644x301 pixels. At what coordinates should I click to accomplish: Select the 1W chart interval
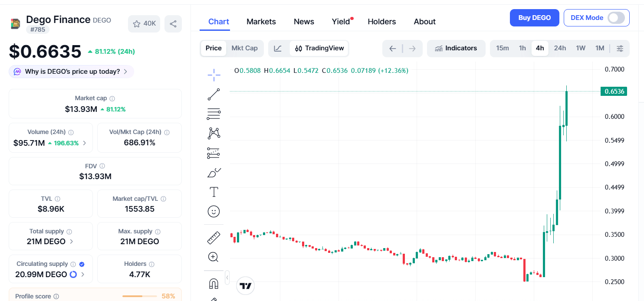[581, 48]
